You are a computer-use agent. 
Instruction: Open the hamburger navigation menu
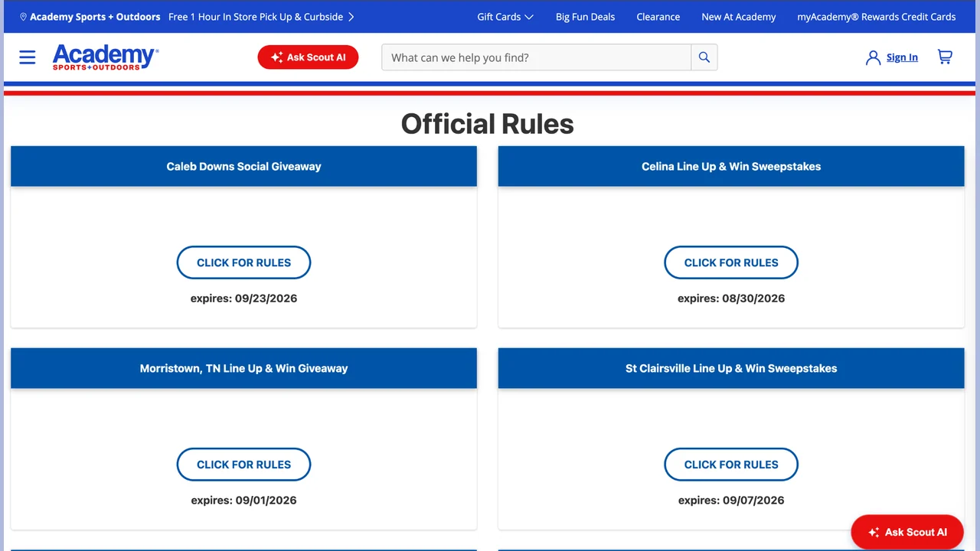[x=28, y=57]
